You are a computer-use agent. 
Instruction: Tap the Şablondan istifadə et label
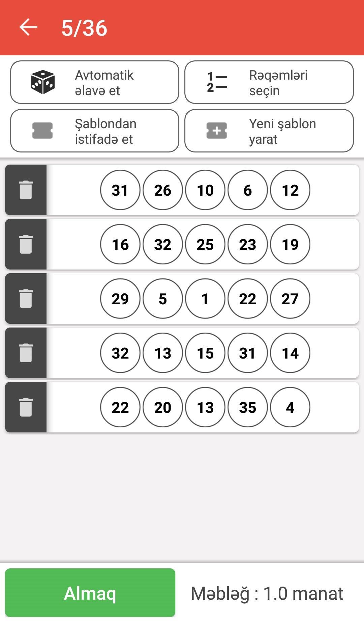[x=105, y=131]
